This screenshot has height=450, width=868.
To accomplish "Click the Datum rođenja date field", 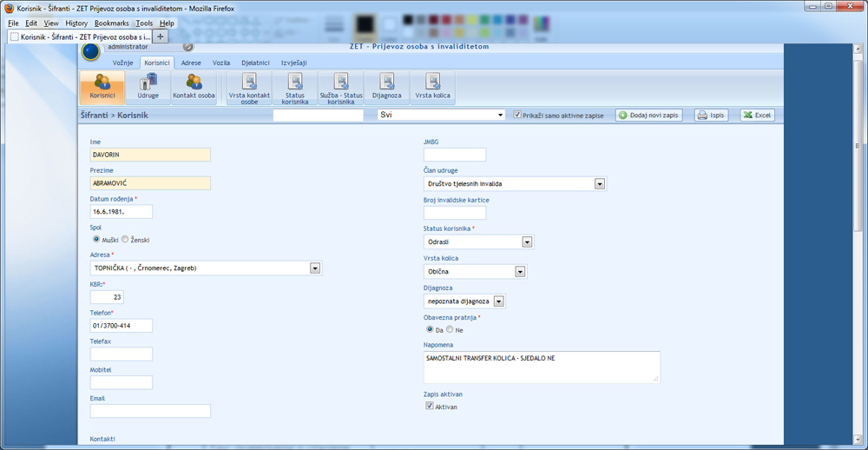I will click(x=122, y=212).
